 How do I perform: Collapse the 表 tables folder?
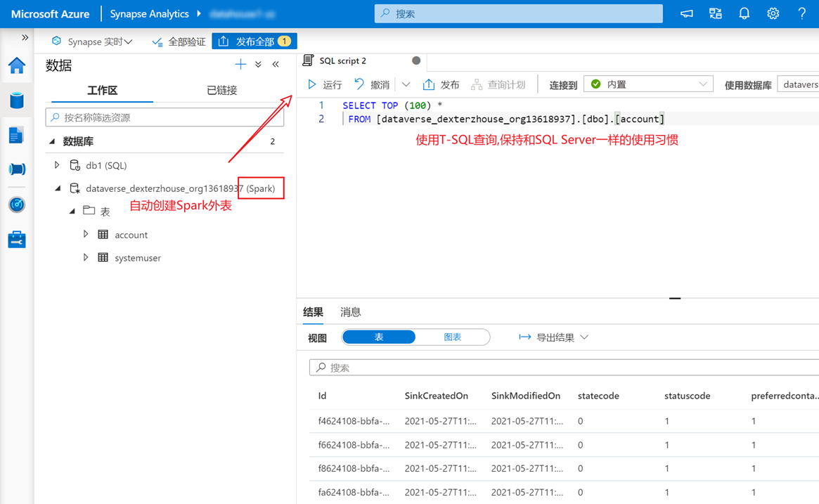(x=72, y=211)
